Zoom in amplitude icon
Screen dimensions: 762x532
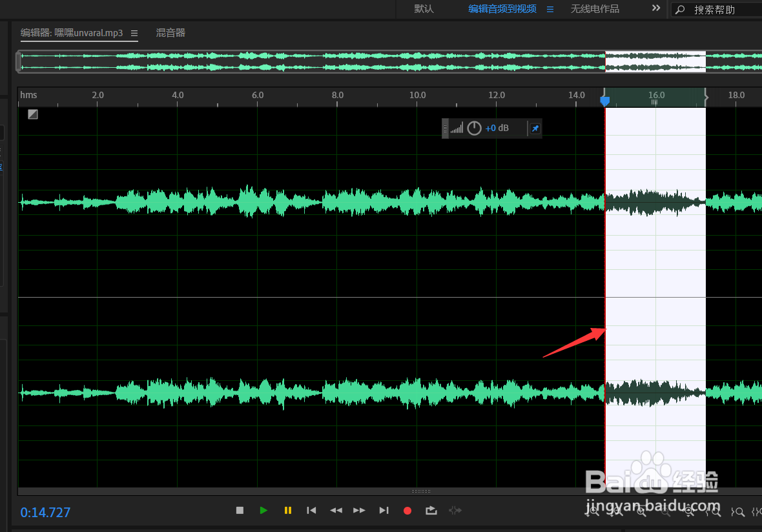click(592, 511)
